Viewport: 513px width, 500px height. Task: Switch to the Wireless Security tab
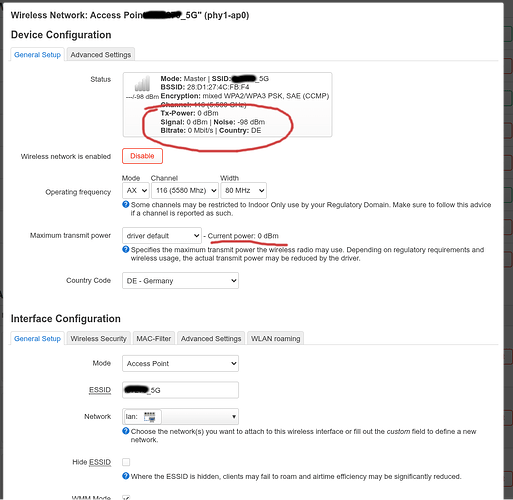(99, 339)
